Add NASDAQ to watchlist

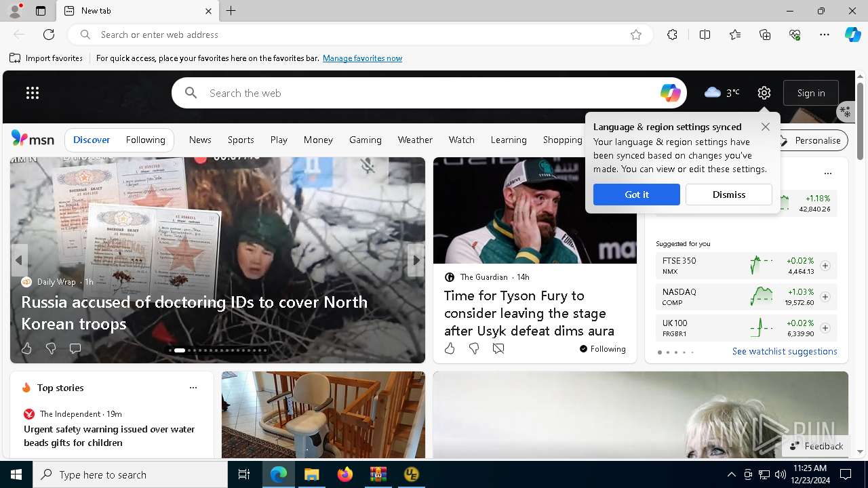825,297
